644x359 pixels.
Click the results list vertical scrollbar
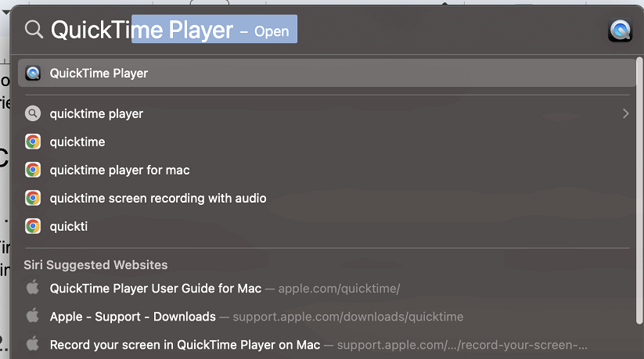click(x=639, y=191)
